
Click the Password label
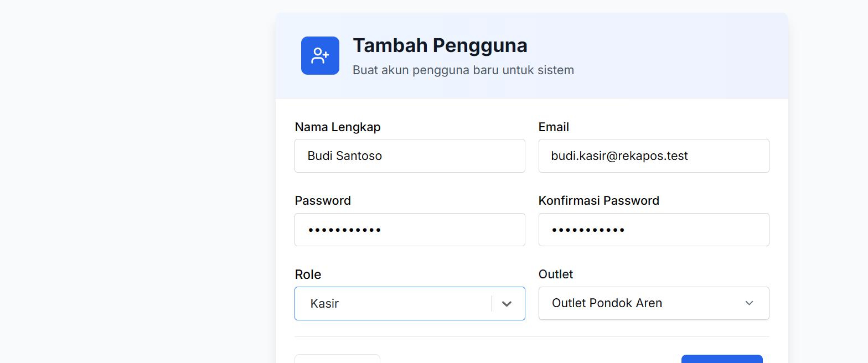(x=323, y=200)
